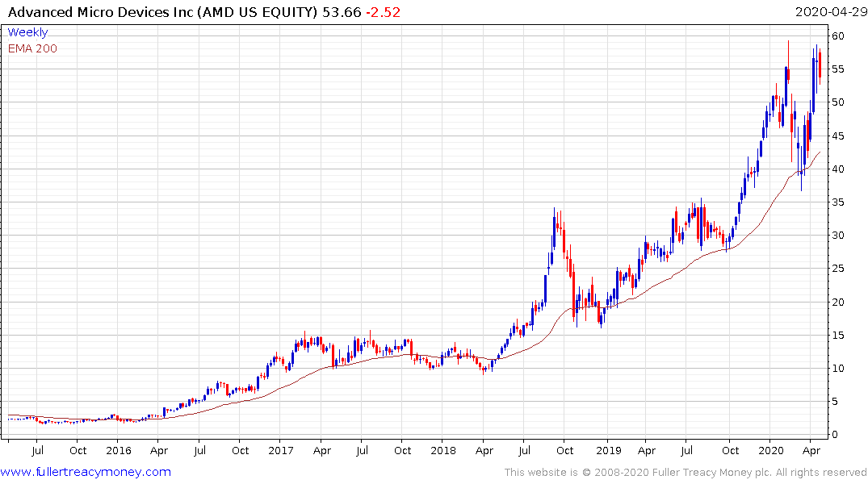Click the y-axis label 40
This screenshot has width=868, height=484.
837,169
